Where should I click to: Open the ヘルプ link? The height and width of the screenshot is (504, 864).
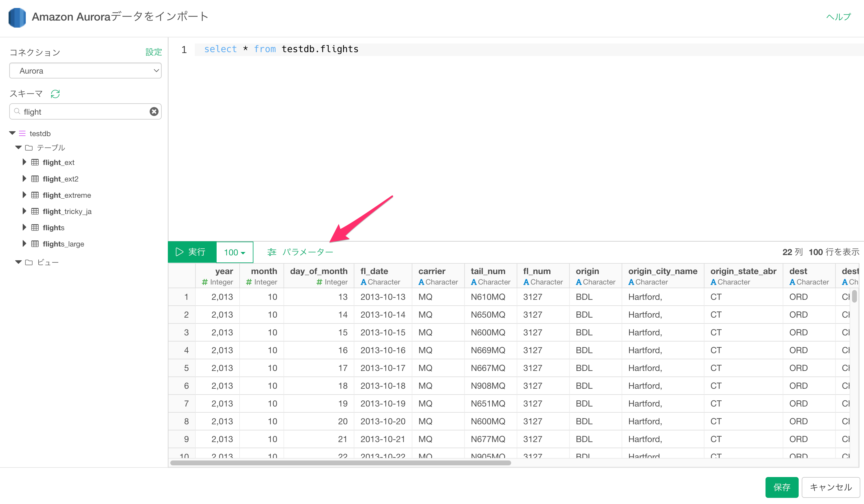[838, 17]
